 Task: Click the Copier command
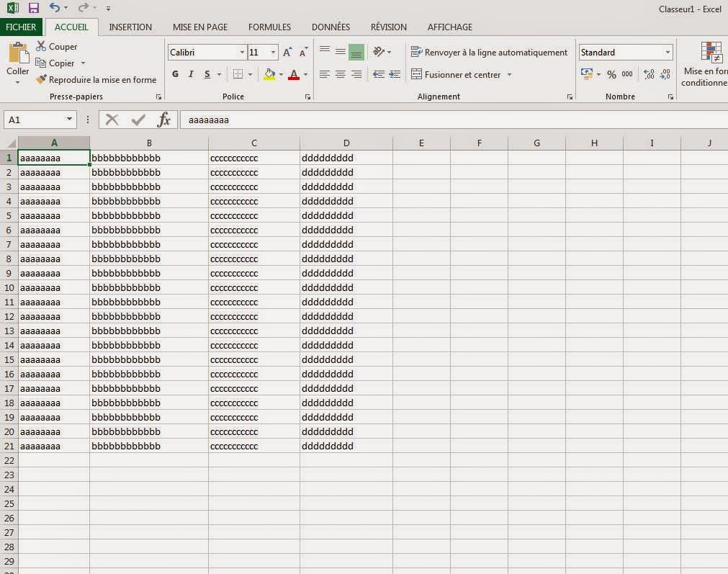60,63
